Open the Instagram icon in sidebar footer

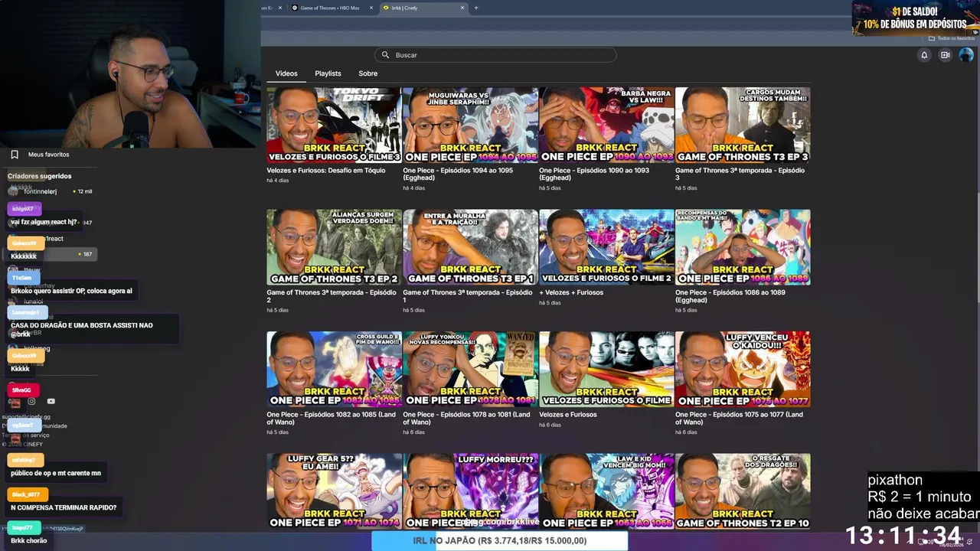(x=31, y=401)
